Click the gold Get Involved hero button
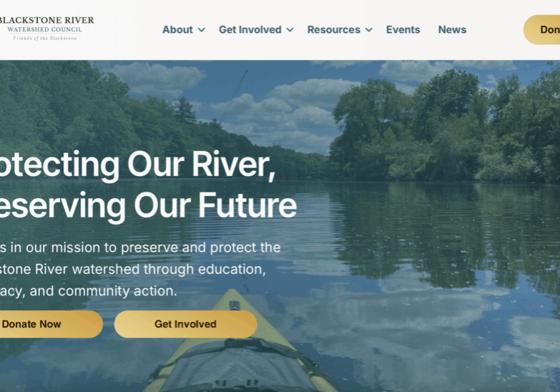Screen dimensions: 560x392 coord(185,324)
